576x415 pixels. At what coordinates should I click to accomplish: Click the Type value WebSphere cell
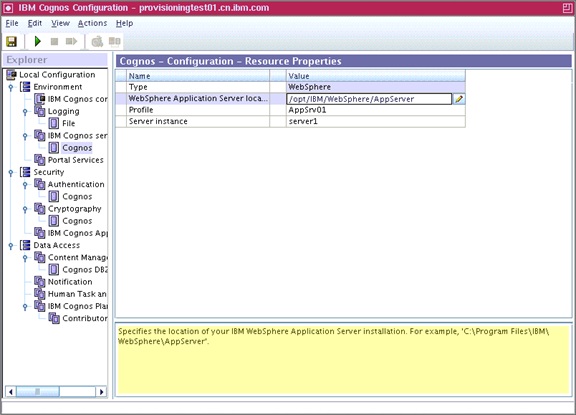tap(375, 87)
